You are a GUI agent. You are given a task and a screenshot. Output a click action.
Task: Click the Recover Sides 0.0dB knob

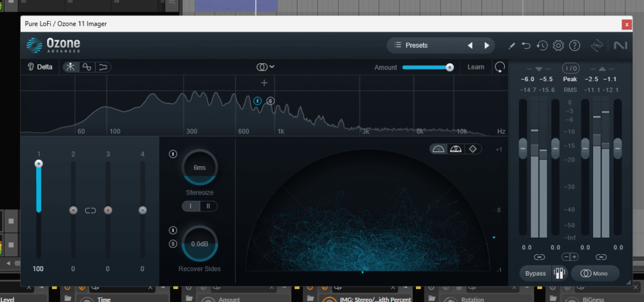tap(200, 243)
